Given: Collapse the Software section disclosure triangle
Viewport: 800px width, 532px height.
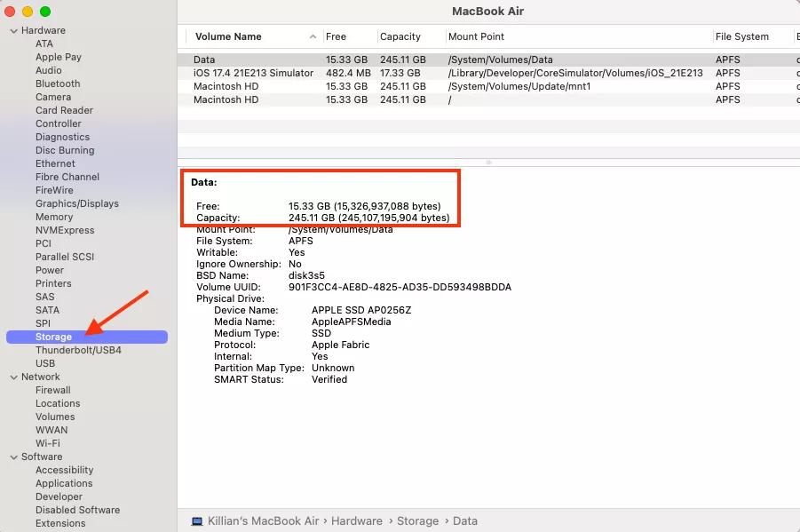Looking at the screenshot, I should pos(13,457).
